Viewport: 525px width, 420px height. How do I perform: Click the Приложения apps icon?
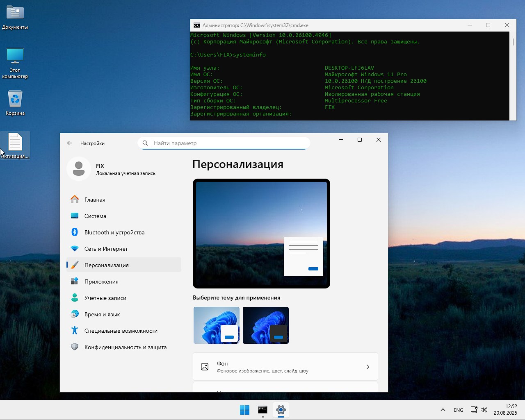75,282
